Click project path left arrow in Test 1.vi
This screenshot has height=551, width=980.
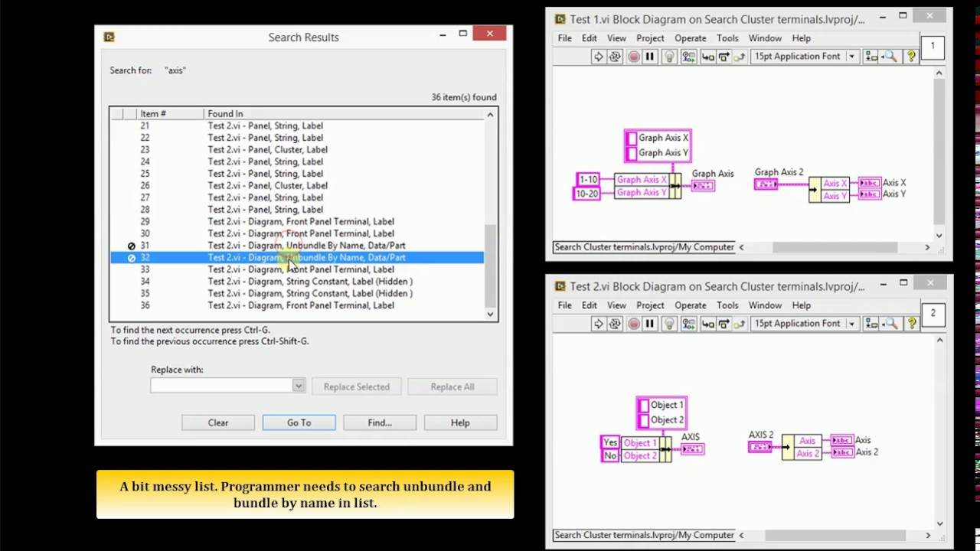[741, 247]
